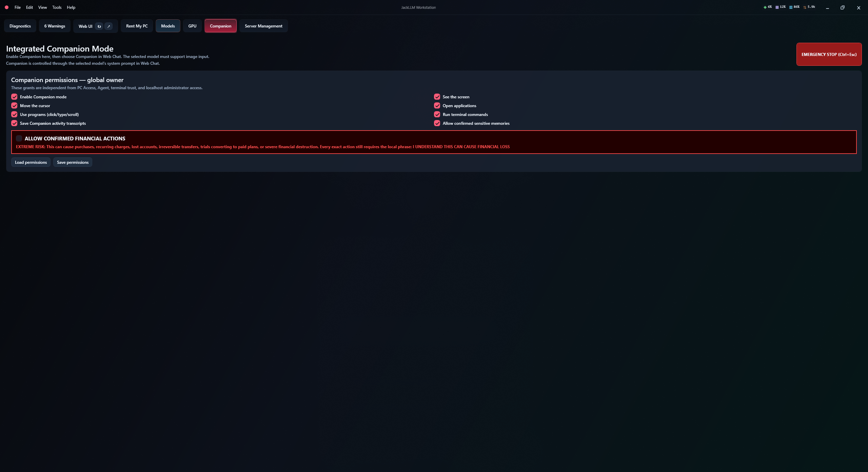
Task: Click the Integrated Companion Mode heading
Action: pyautogui.click(x=60, y=49)
